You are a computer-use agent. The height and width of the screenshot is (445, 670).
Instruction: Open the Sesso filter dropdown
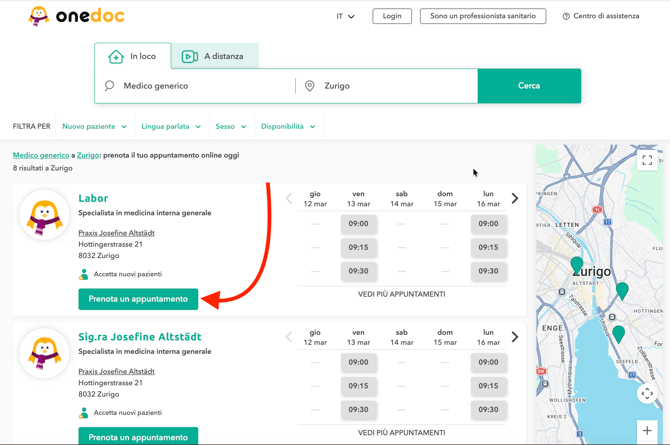(x=230, y=127)
